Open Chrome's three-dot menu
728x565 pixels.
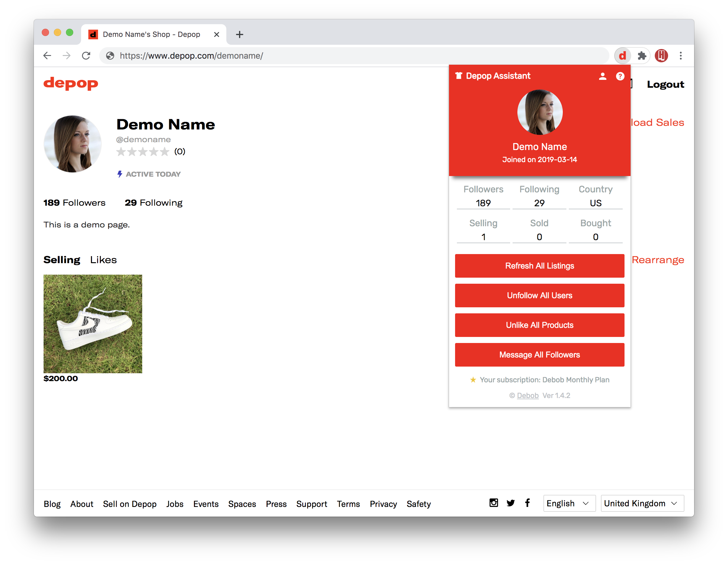pos(681,56)
